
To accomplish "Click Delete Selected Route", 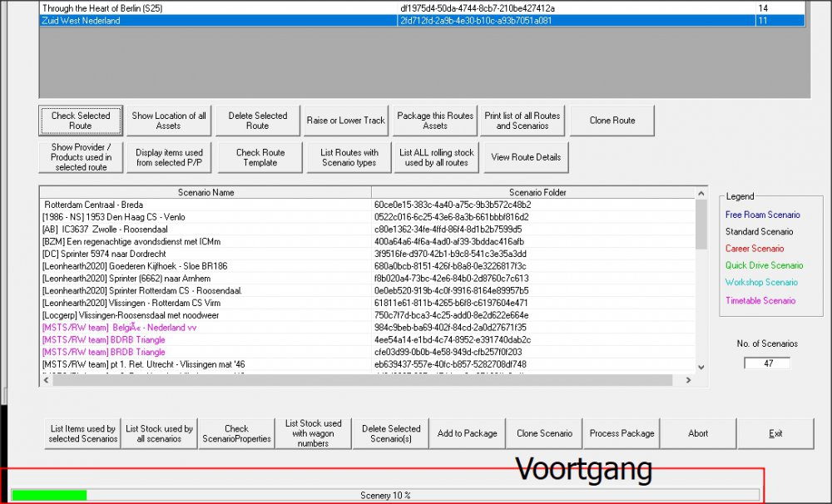I will pos(257,121).
